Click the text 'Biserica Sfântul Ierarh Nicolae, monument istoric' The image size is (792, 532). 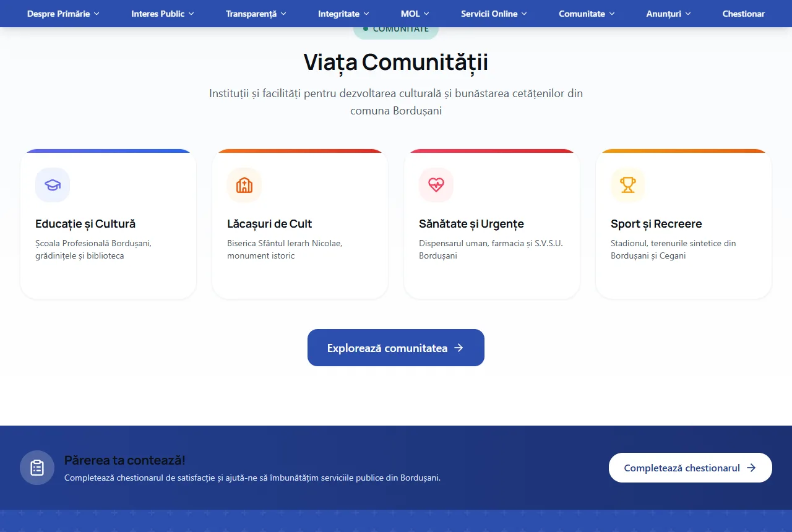285,249
